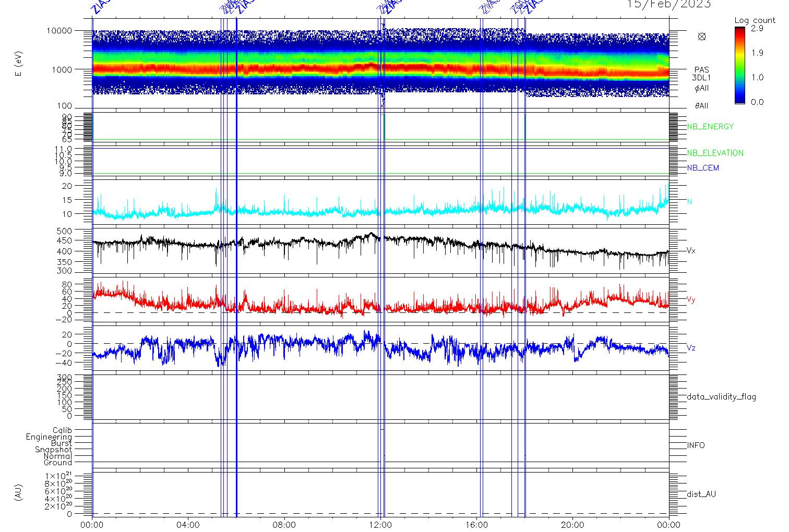Click the θAll label
This screenshot has height=532, width=789.
(701, 106)
